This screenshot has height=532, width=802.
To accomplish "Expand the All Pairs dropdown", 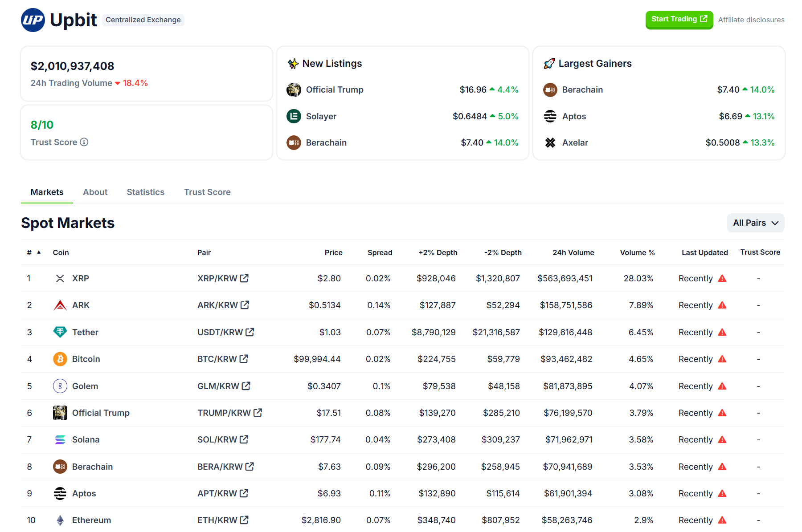I will pos(755,223).
